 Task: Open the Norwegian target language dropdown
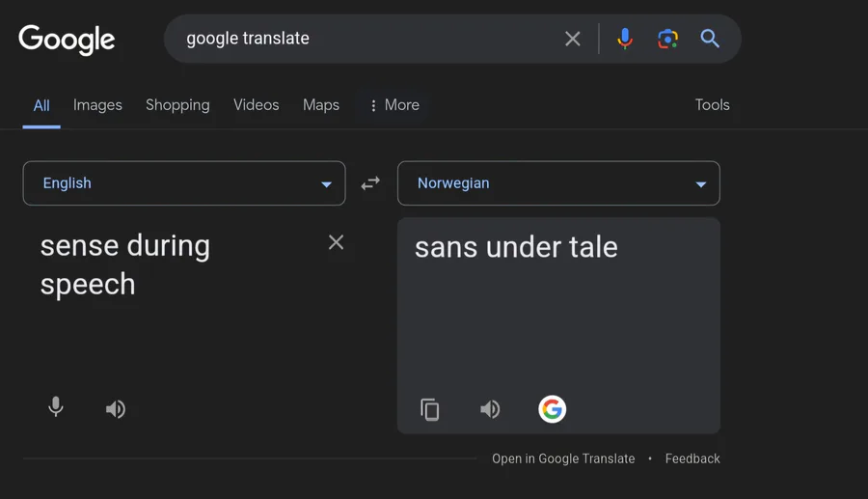pos(558,183)
